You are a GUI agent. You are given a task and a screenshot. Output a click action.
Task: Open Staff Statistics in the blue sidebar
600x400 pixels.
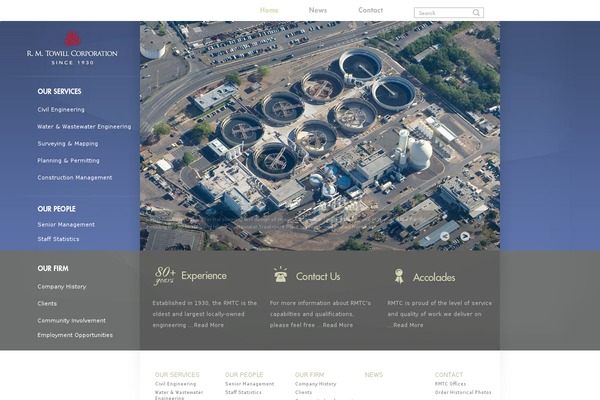point(59,239)
